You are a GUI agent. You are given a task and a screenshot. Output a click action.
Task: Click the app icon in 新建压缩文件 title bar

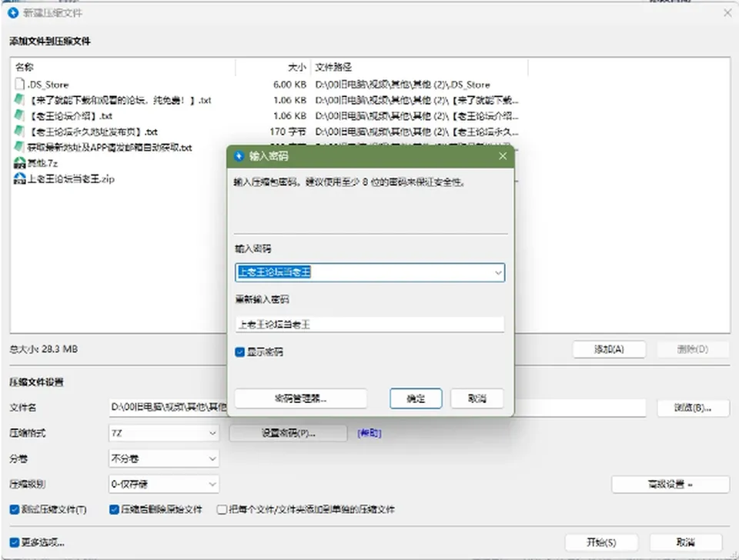pos(13,13)
